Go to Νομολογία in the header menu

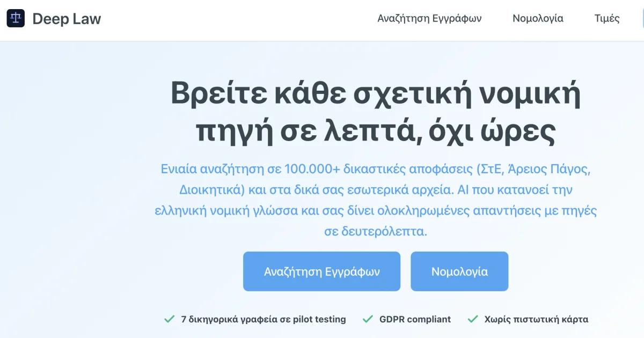click(538, 18)
